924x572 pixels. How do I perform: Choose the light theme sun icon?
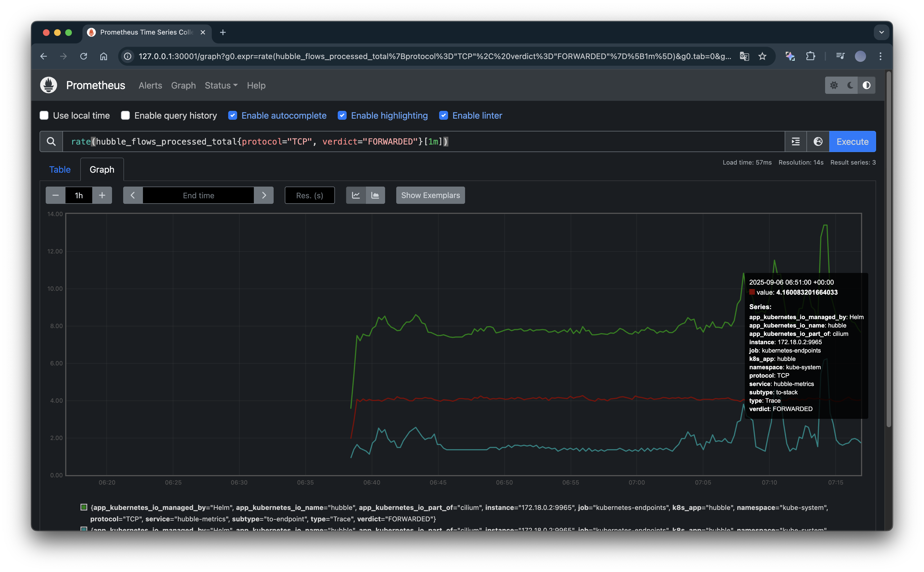pos(833,85)
